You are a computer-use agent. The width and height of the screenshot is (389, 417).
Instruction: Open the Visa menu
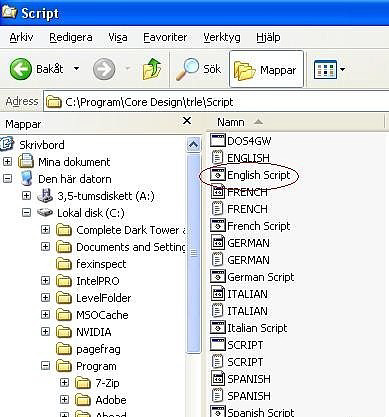(118, 37)
